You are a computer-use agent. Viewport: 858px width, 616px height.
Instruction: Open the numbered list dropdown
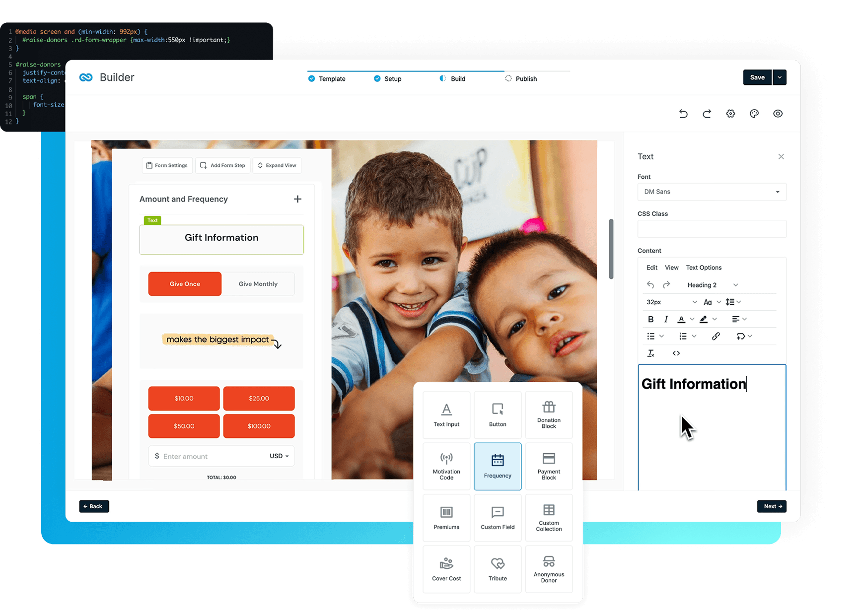pos(688,336)
